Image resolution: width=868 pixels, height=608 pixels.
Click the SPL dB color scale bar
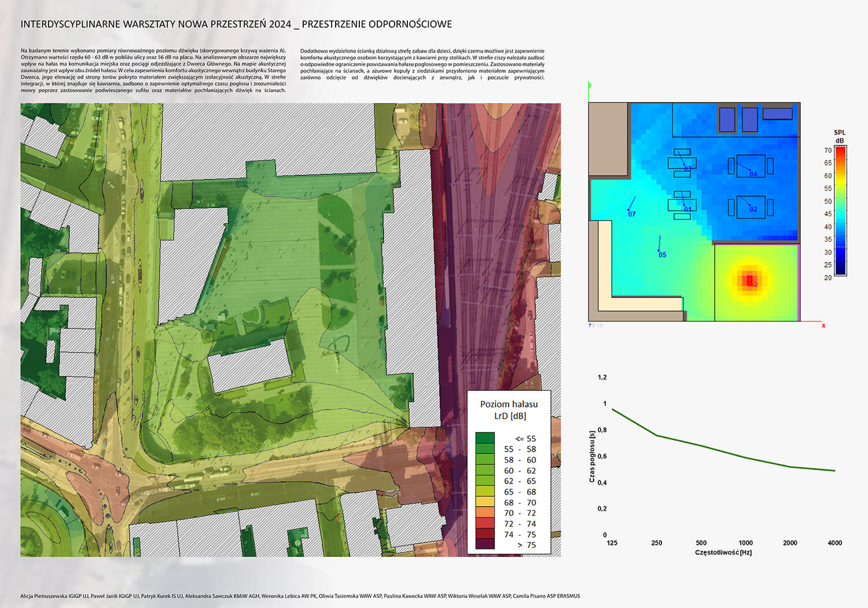coord(840,211)
